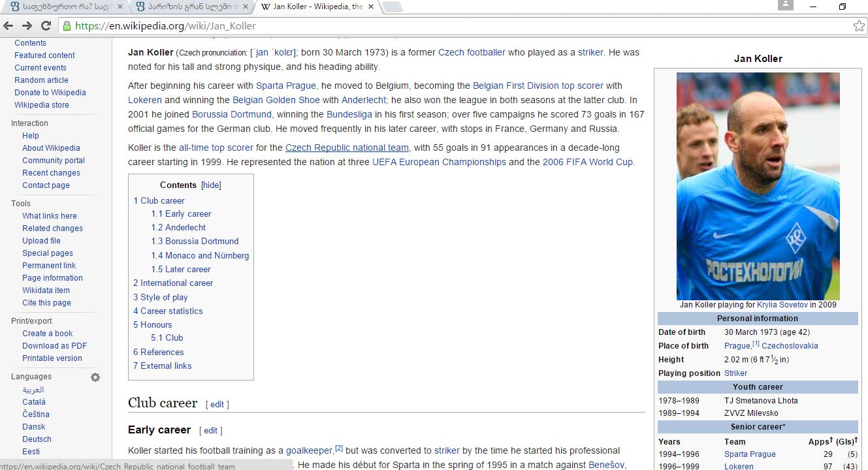Close the second Georgian-titled browser tab

(x=244, y=7)
